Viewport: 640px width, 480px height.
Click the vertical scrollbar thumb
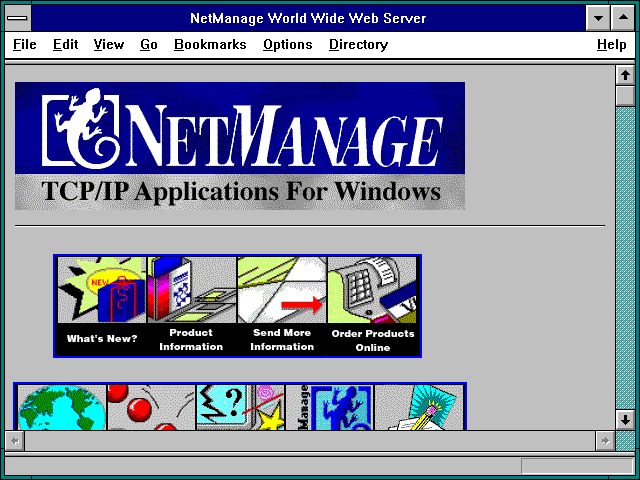625,96
